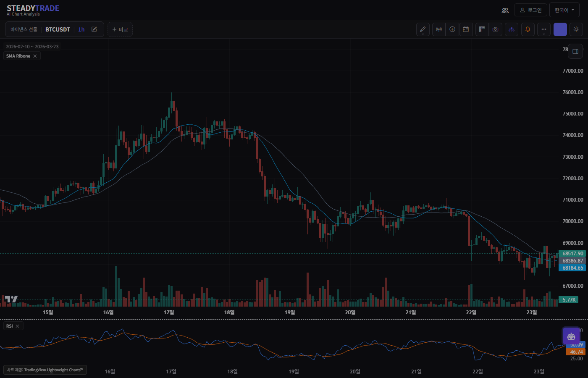Viewport: 588px width, 378px height.
Task: Select the BTCUSDT symbol
Action: pyautogui.click(x=58, y=29)
